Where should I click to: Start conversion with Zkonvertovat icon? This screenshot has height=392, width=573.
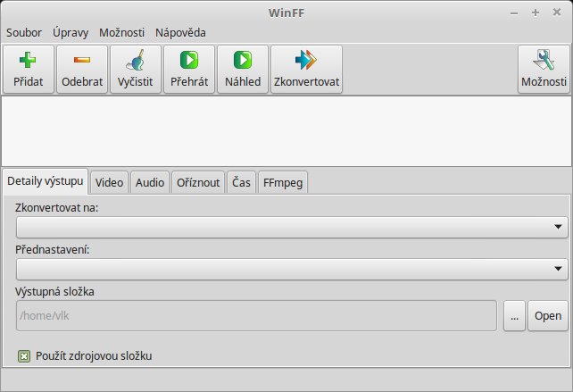tap(306, 62)
